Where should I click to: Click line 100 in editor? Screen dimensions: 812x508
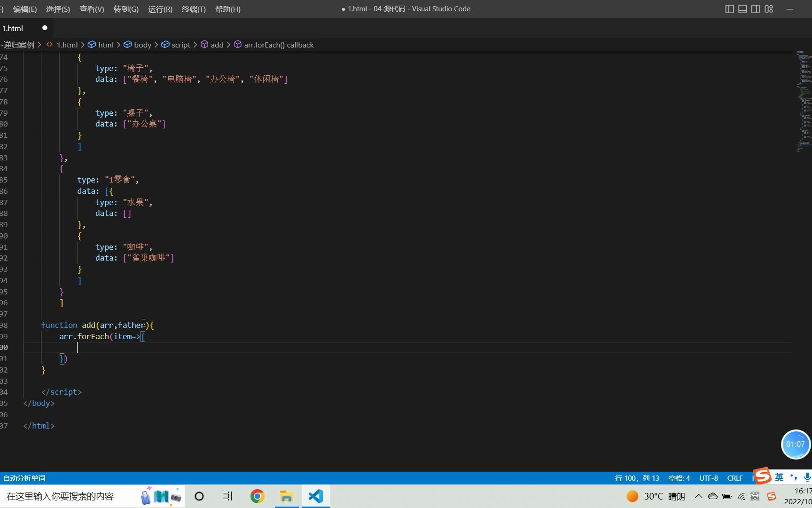pyautogui.click(x=408, y=348)
